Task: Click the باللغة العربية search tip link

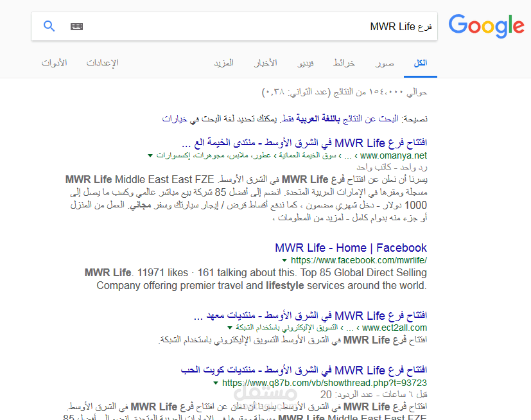Action: point(318,119)
